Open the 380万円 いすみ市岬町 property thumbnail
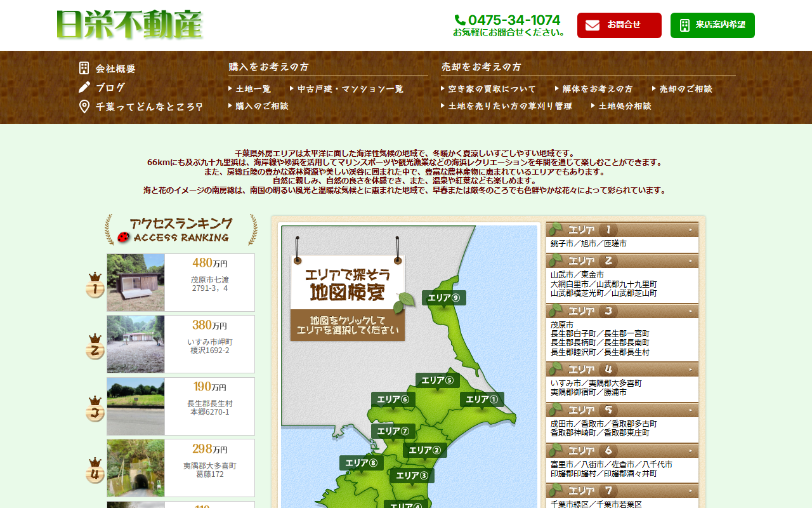 pyautogui.click(x=136, y=344)
